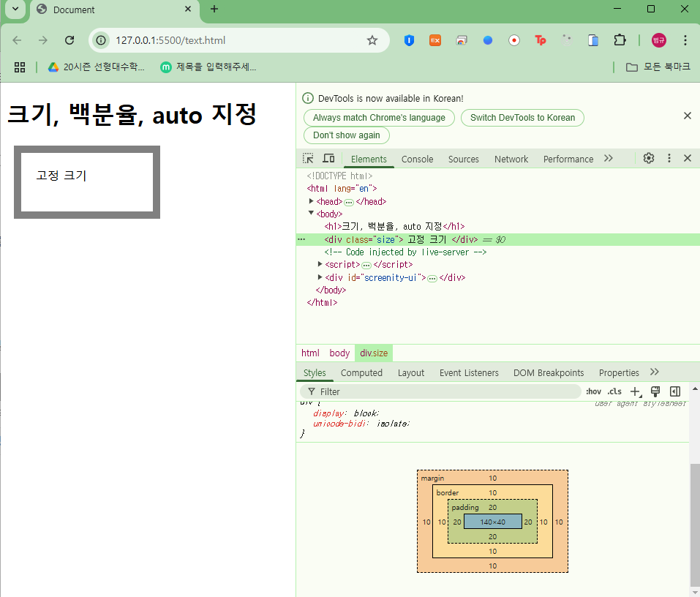Viewport: 700px width, 597px height.
Task: Open the tab search dropdown arrow
Action: tap(15, 9)
